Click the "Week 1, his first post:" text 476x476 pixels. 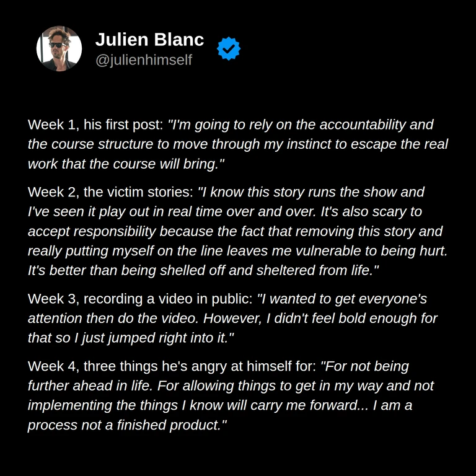tap(95, 125)
